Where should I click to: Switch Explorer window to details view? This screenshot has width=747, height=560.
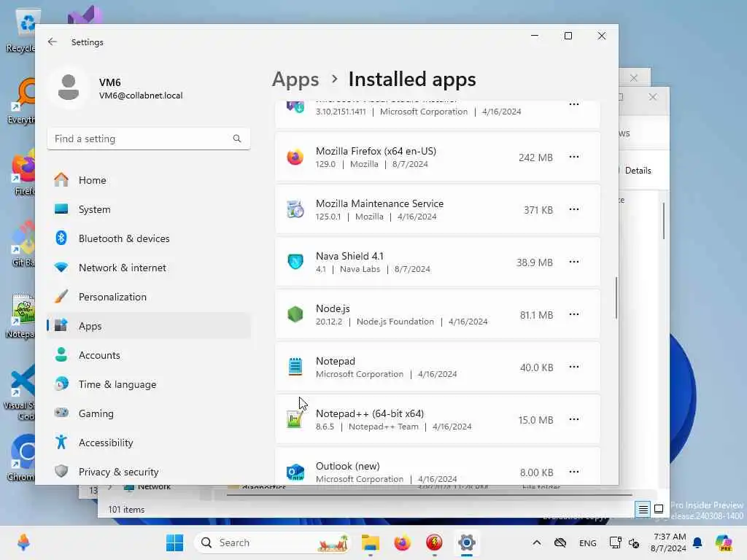pyautogui.click(x=643, y=509)
